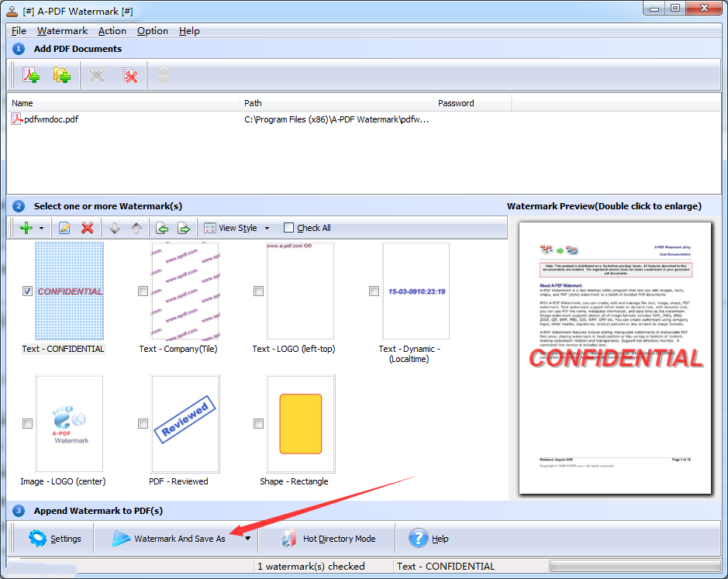Click the green plus New Watermark icon

coord(26,228)
